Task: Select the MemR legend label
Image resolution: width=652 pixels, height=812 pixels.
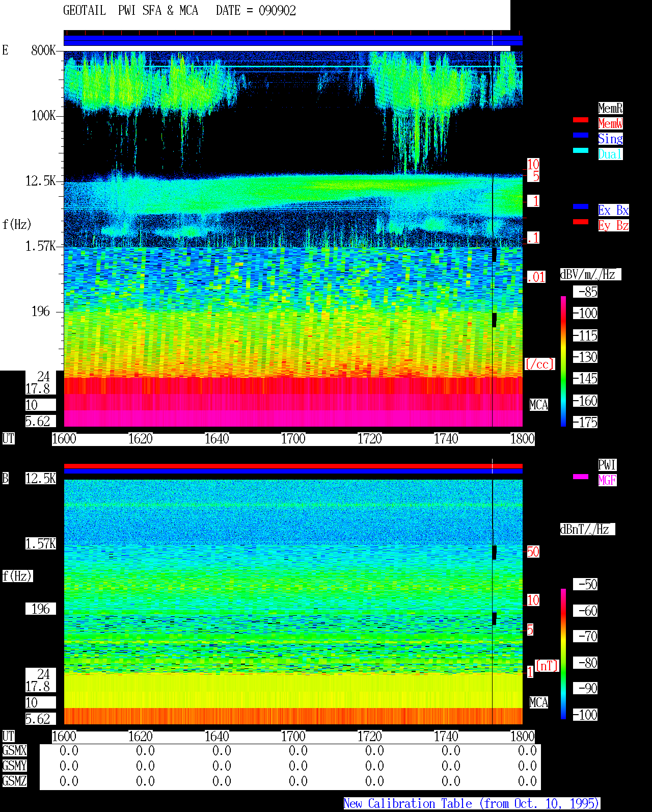Action: 610,108
